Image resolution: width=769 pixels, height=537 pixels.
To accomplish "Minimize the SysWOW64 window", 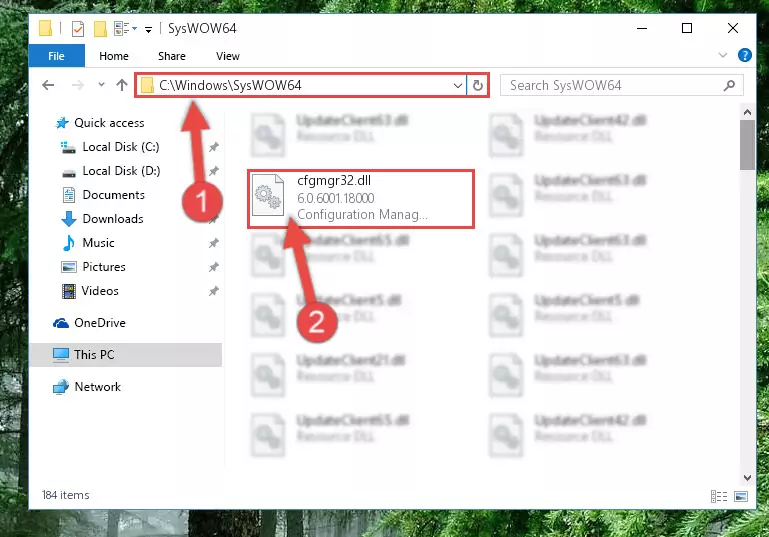I will click(642, 28).
